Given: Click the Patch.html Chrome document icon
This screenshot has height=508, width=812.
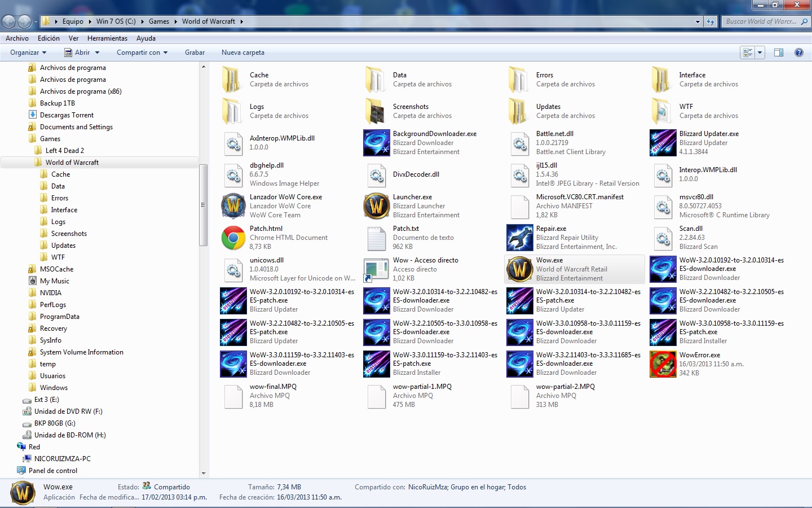Looking at the screenshot, I should pyautogui.click(x=233, y=238).
